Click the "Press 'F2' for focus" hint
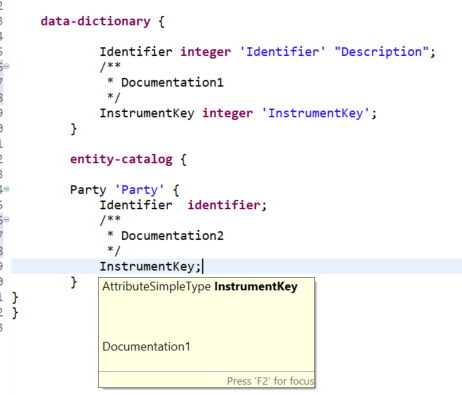This screenshot has height=395, width=462. pos(270,381)
